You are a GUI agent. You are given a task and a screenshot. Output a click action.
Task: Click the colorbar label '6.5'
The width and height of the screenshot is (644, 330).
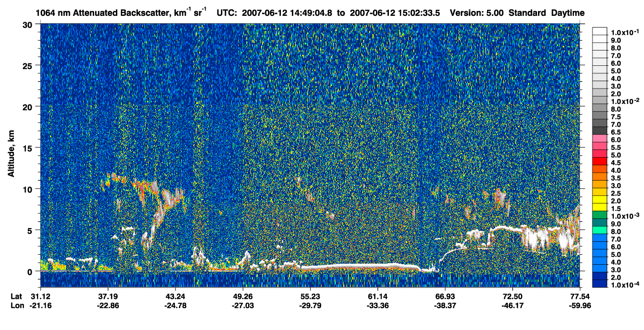pyautogui.click(x=616, y=133)
